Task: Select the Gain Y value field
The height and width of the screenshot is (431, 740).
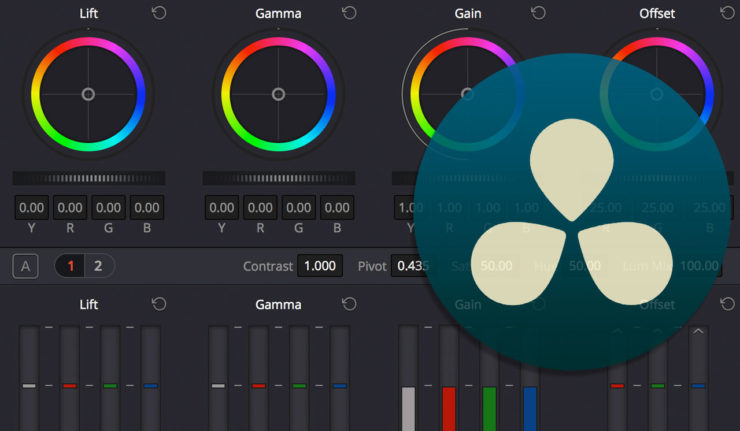Action: click(x=411, y=208)
